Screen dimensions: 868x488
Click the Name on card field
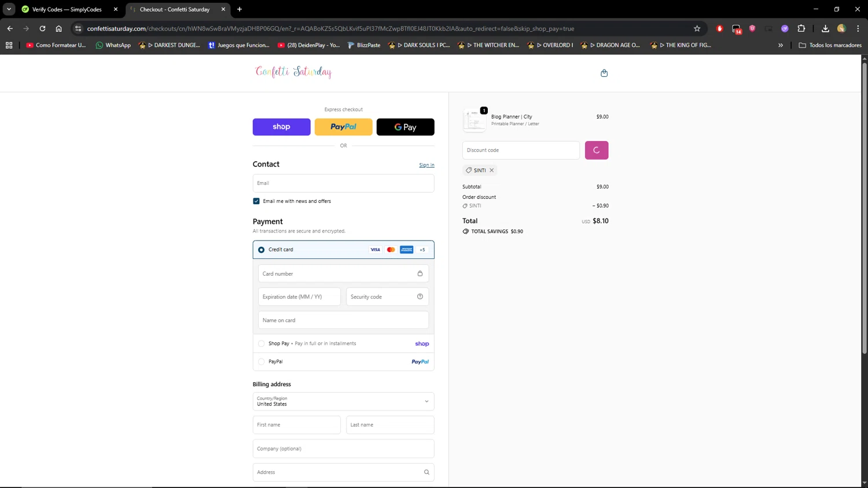343,320
